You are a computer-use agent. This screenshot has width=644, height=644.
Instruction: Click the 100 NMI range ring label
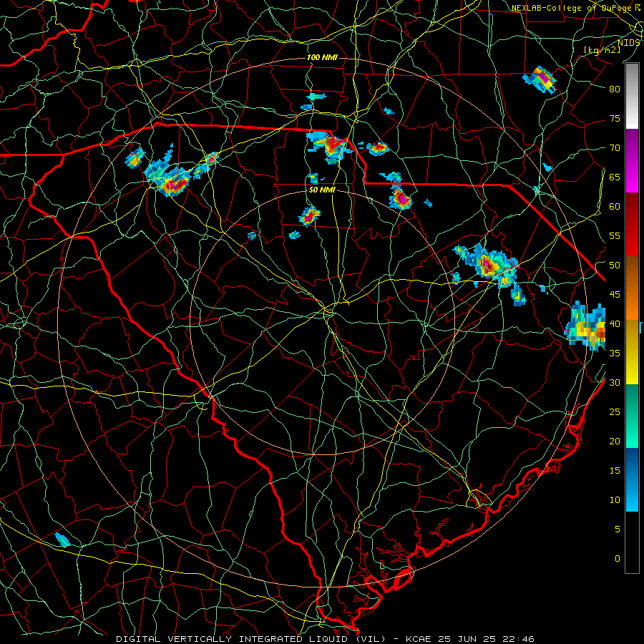[x=322, y=57]
